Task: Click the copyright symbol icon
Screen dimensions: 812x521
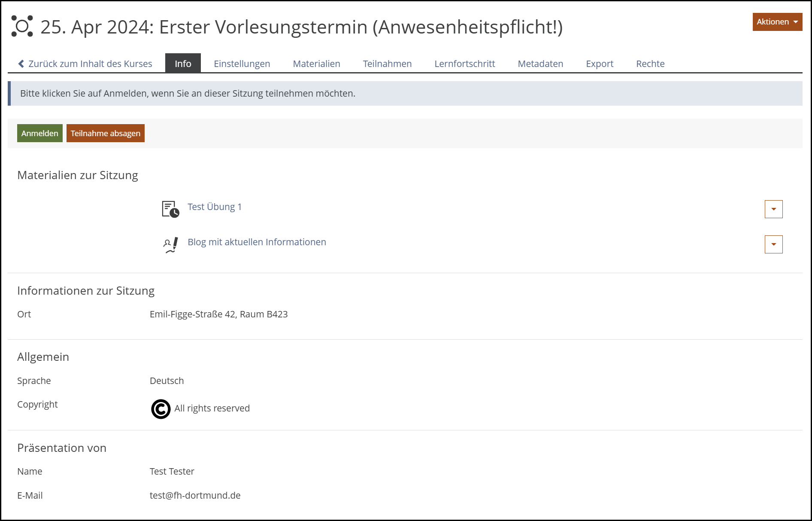Action: [161, 409]
